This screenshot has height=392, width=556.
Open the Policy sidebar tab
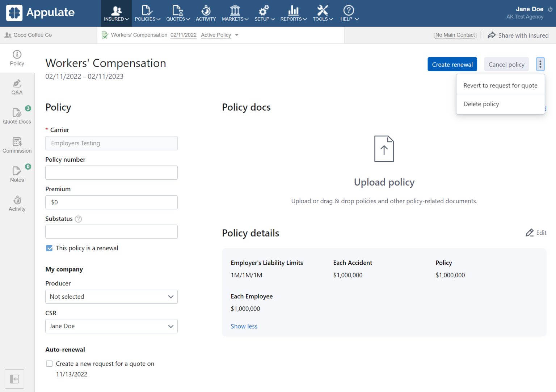[x=17, y=58]
